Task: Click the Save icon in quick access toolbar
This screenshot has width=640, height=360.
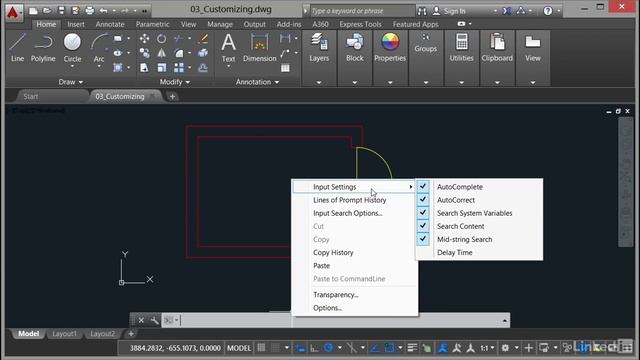Action: pyautogui.click(x=61, y=11)
